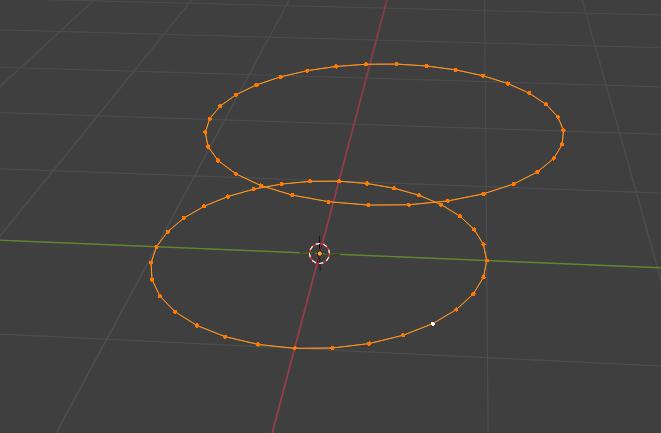Select the white active vertex on lower circle
The image size is (661, 433).
[433, 324]
